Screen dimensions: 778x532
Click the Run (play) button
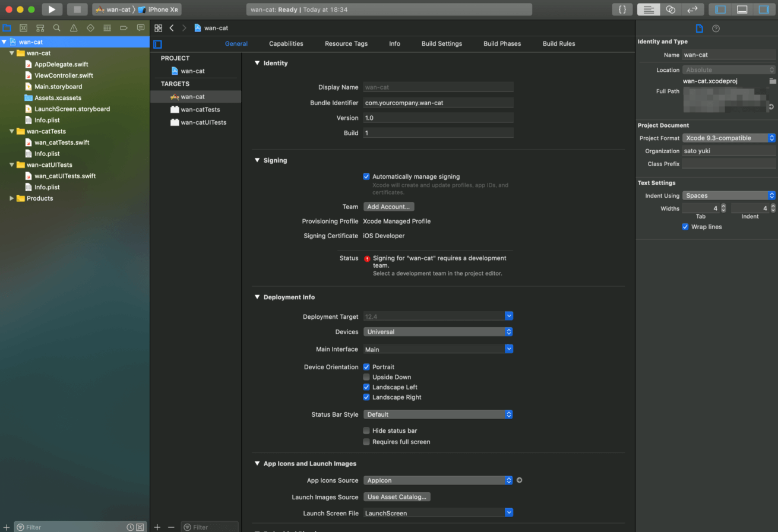point(52,9)
